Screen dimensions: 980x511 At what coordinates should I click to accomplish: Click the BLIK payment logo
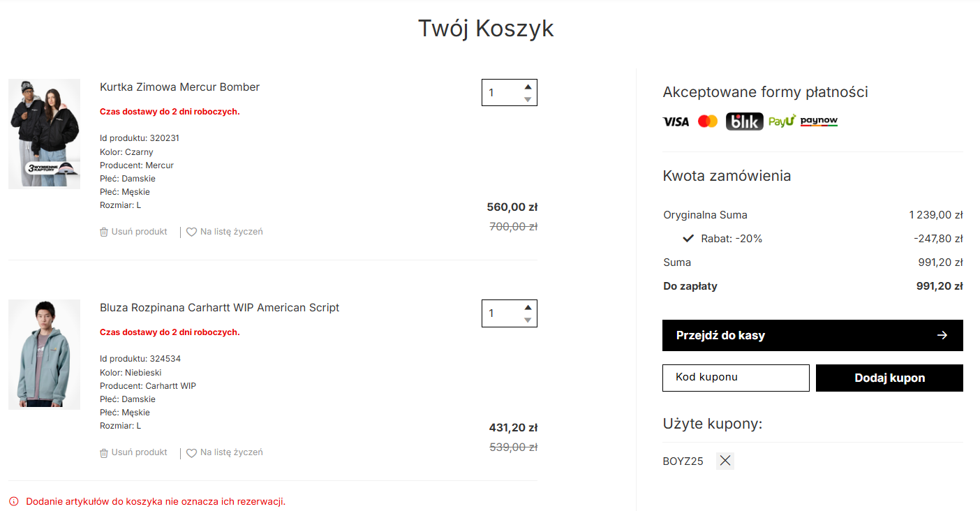(x=745, y=121)
